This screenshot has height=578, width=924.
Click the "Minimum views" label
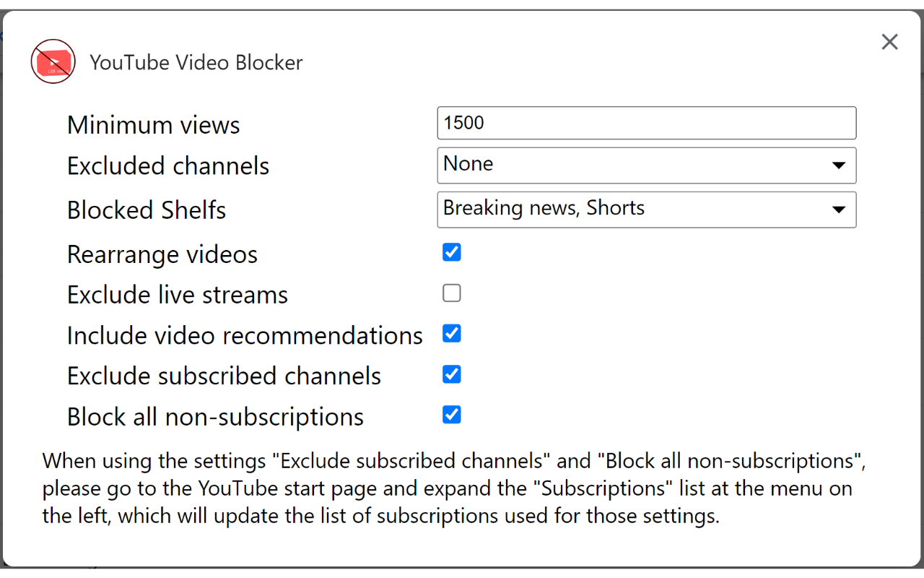(154, 125)
